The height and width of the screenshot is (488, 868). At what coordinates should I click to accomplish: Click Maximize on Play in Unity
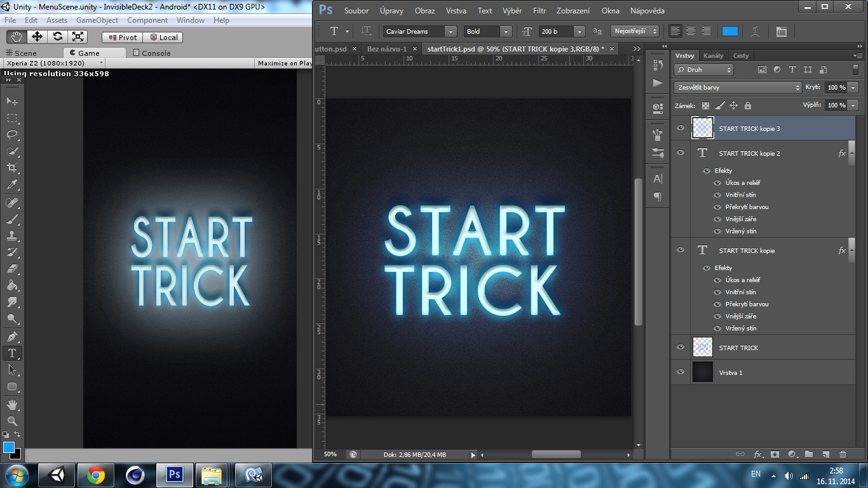[285, 63]
